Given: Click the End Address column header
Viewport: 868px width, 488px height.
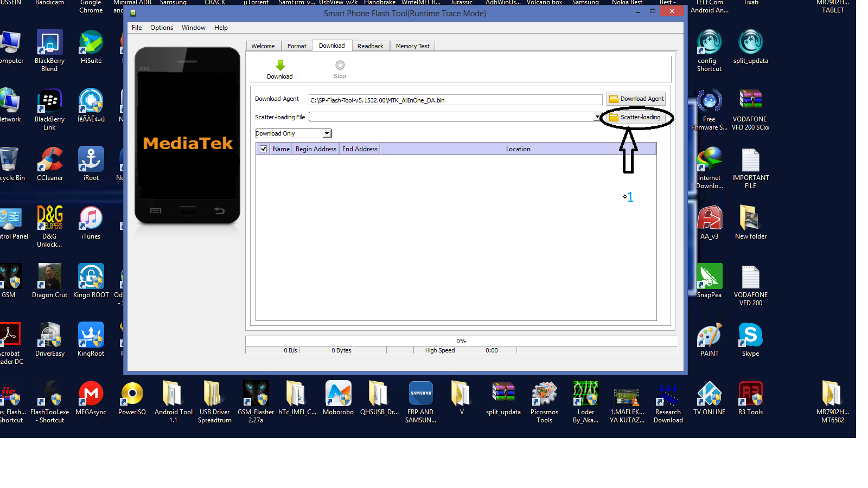Looking at the screenshot, I should [360, 149].
